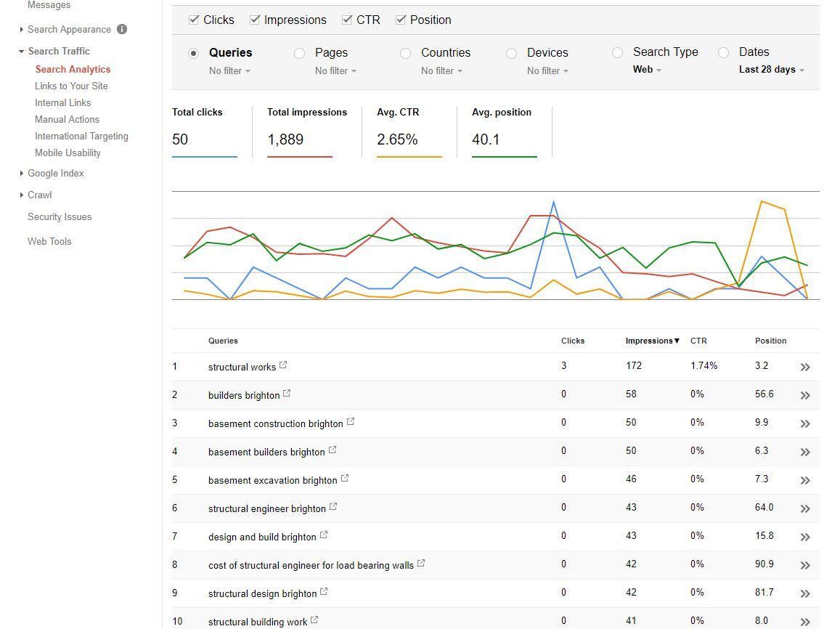The image size is (840, 629).
Task: Open external link icon beside 'basement construction brighton'
Action: pos(351,422)
